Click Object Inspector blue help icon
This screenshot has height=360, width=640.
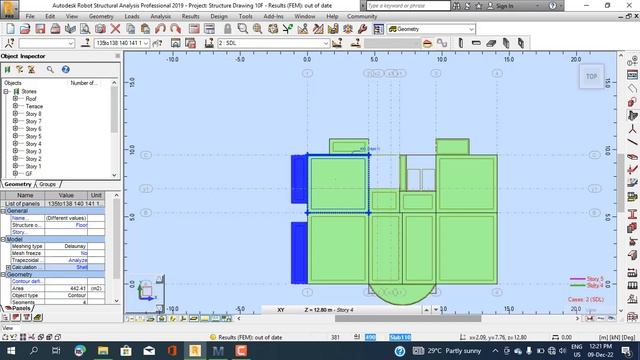click(x=65, y=69)
